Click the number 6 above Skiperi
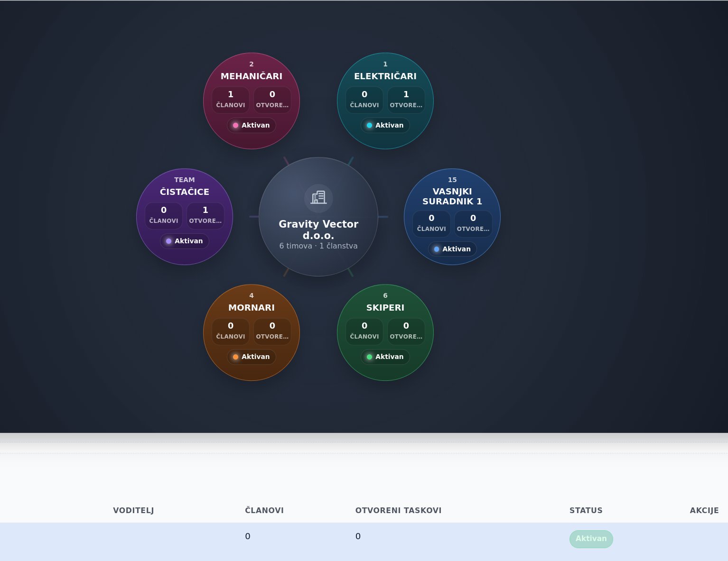The image size is (728, 561). [x=385, y=295]
